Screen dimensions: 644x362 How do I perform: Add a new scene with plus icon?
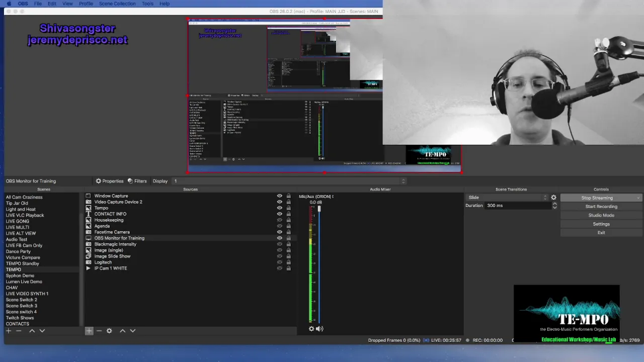pos(9,331)
